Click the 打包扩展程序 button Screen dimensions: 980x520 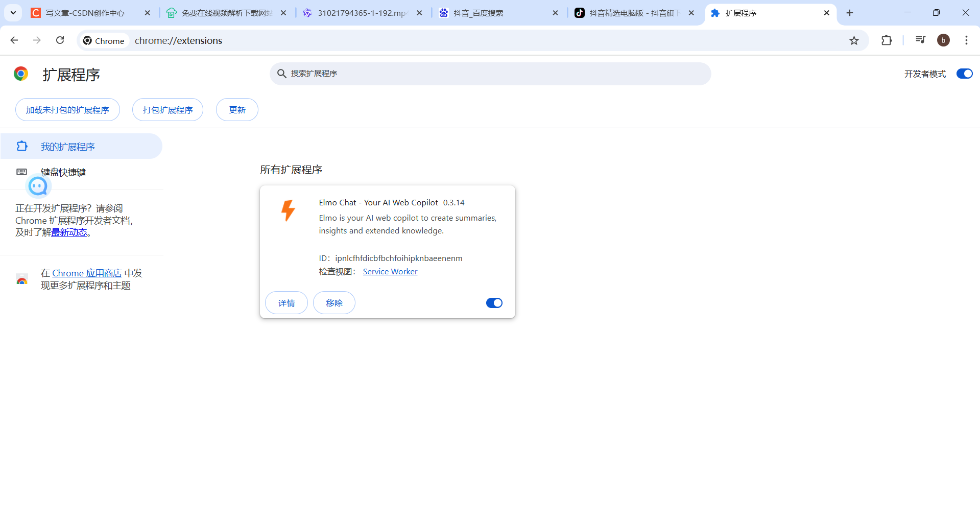[x=168, y=110]
